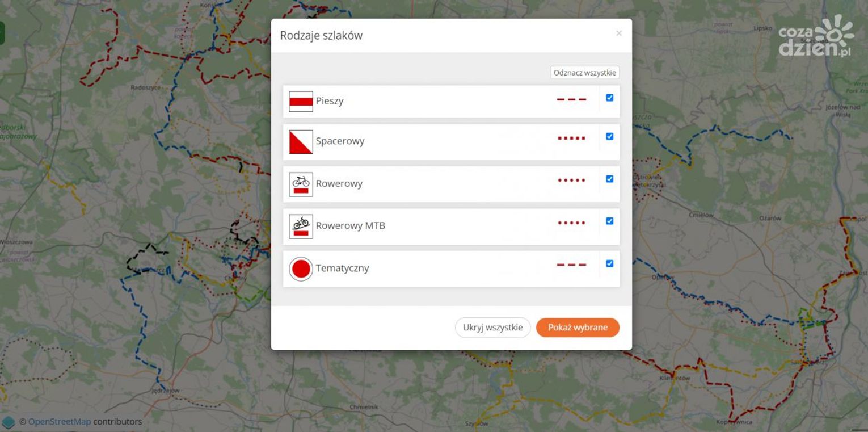This screenshot has height=432, width=868.
Task: Click the Tematyczny row label
Action: tap(342, 268)
